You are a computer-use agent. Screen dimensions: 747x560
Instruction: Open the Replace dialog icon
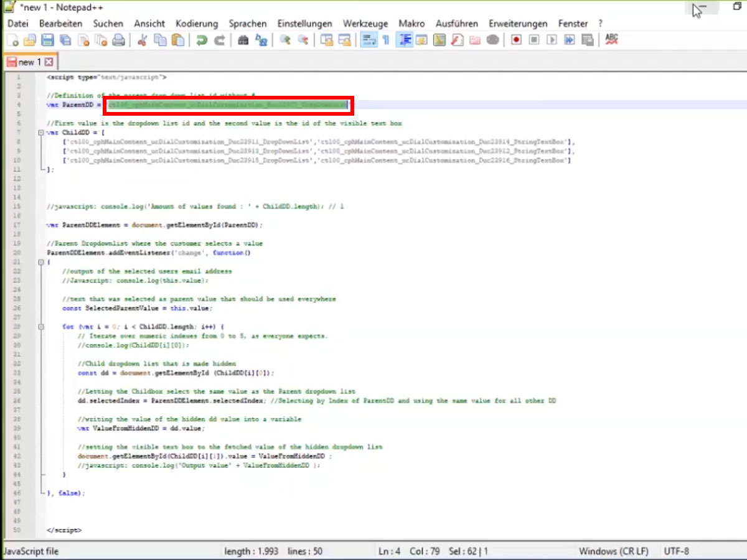(261, 40)
